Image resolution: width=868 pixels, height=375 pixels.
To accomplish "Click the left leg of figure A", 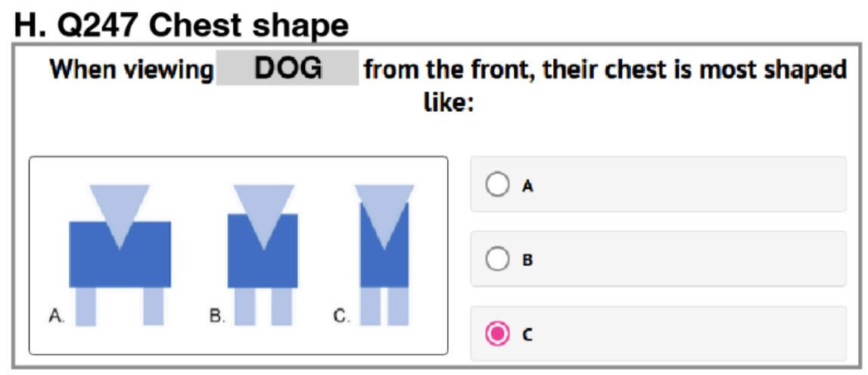I will [x=86, y=306].
